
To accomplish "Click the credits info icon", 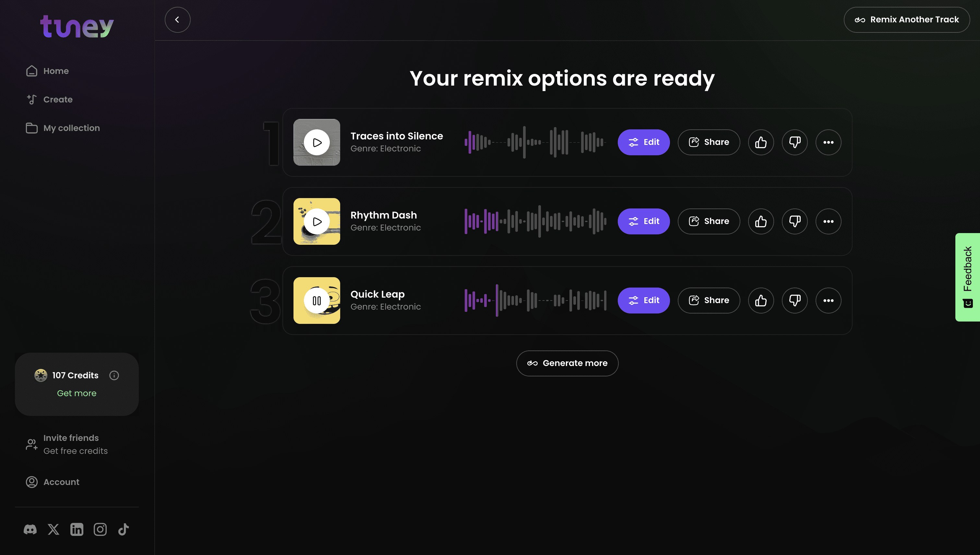I will coord(114,375).
